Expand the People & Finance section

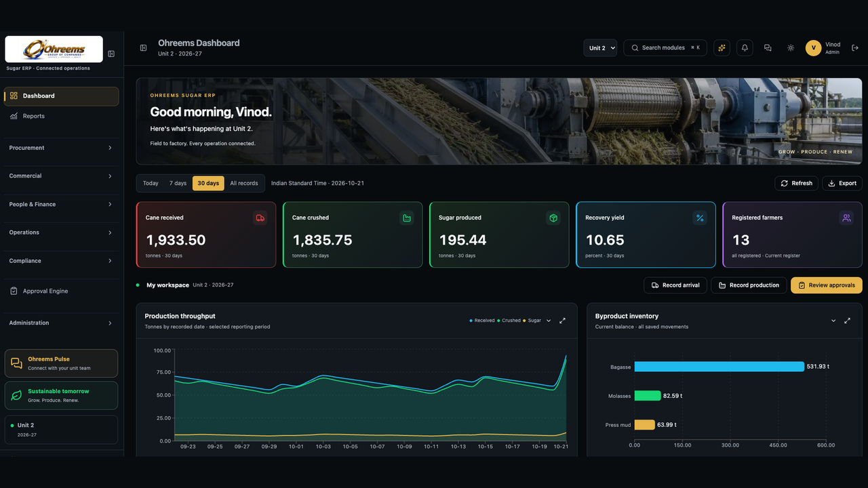tap(61, 205)
